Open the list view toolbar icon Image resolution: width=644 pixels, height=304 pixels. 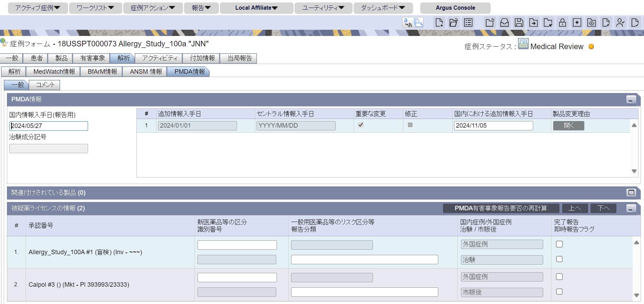coord(468,23)
